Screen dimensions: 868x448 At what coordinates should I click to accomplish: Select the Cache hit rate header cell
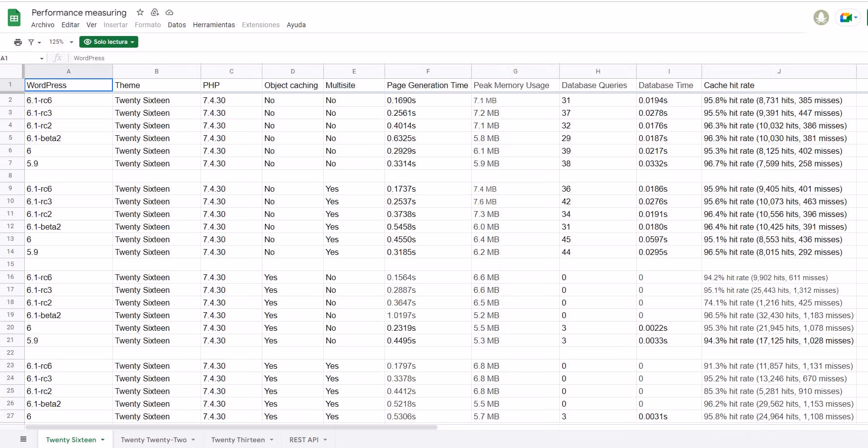(779, 85)
